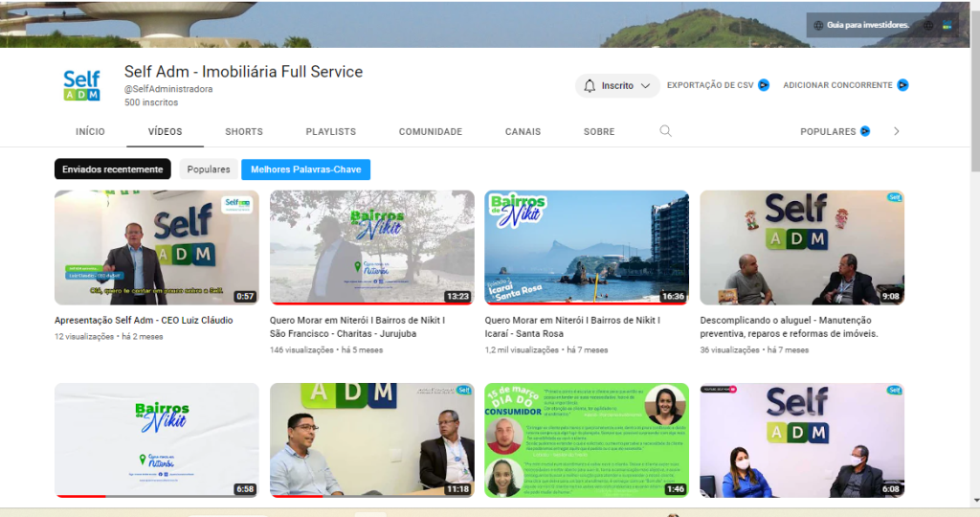
Task: Click the 146 visualizações há 5 meses text
Action: point(326,350)
